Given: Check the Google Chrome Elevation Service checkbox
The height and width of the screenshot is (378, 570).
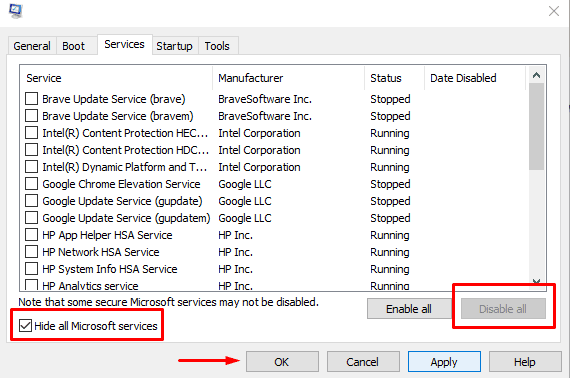Looking at the screenshot, I should pos(31,184).
